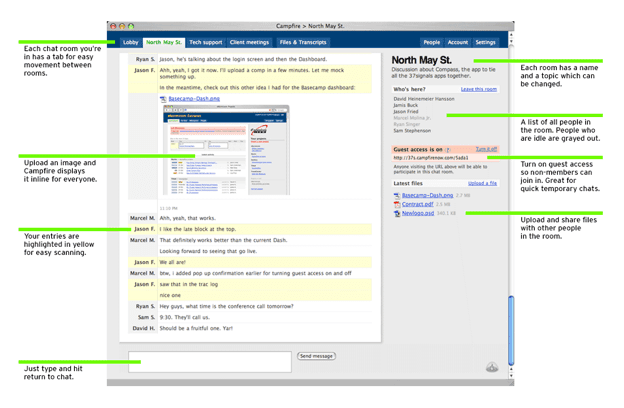Screen dimensions: 624x408
Task: Click message 'Should be a fruitful one. Yar!'
Action: (196, 328)
